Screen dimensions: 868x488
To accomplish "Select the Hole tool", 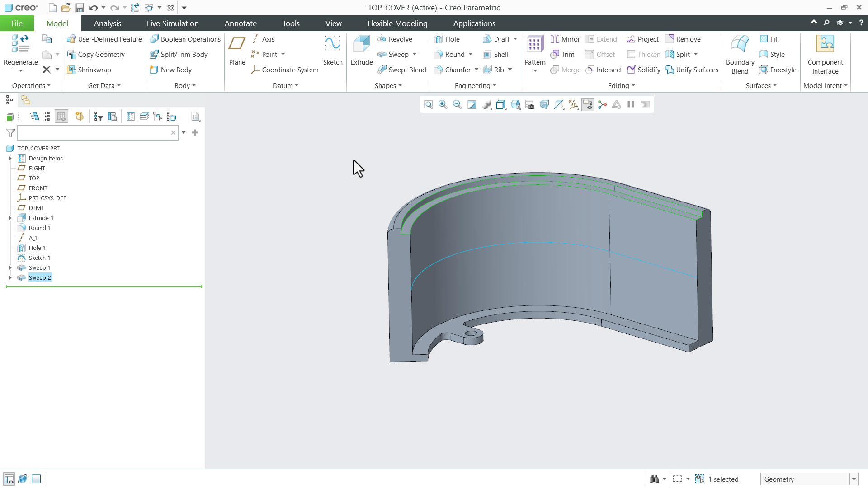I will pyautogui.click(x=448, y=39).
